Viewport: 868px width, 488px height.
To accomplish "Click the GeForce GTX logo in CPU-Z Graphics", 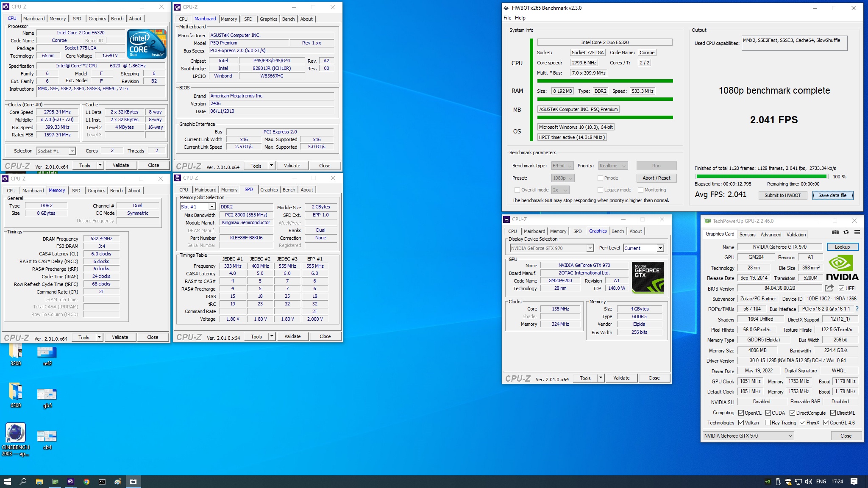I will point(648,277).
